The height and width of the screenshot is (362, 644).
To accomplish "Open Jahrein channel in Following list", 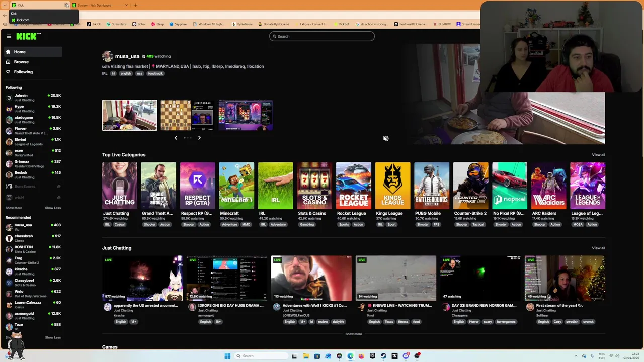I will coord(33,97).
